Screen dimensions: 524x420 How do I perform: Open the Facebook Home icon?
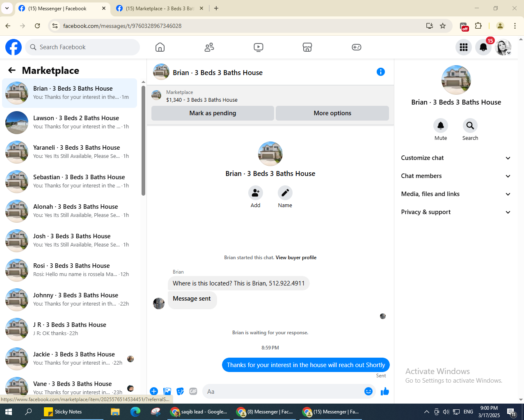(x=160, y=47)
